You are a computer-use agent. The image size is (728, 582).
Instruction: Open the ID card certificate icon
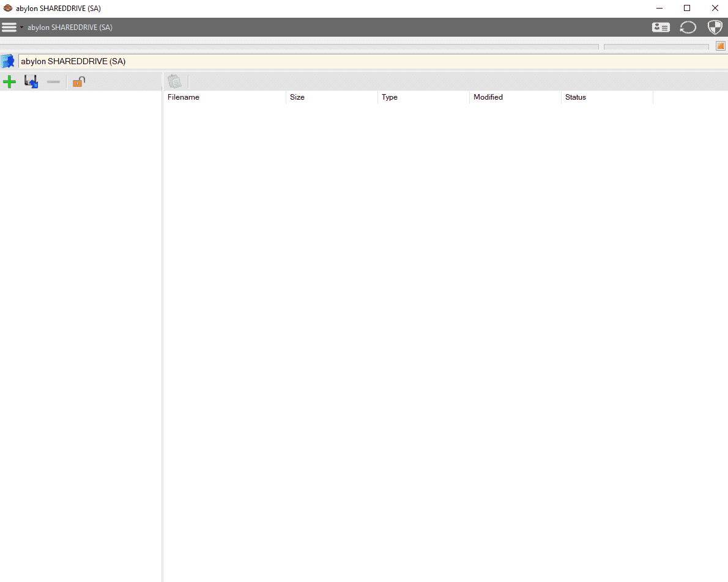[x=661, y=28]
